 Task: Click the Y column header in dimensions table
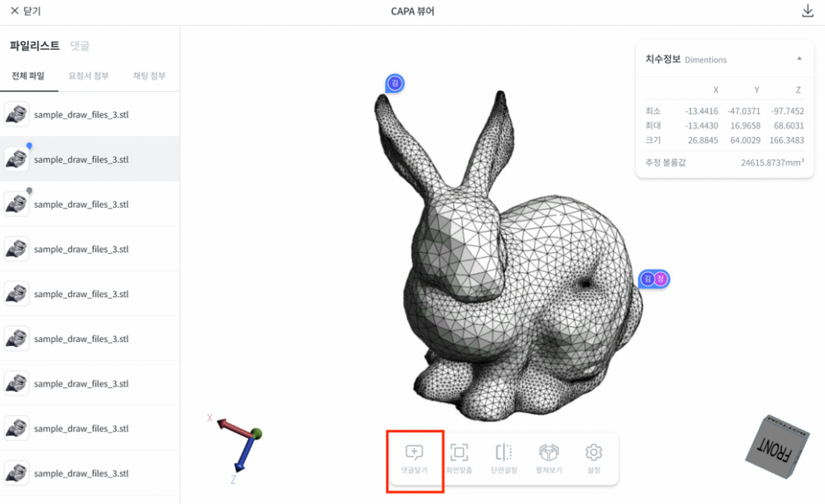757,90
